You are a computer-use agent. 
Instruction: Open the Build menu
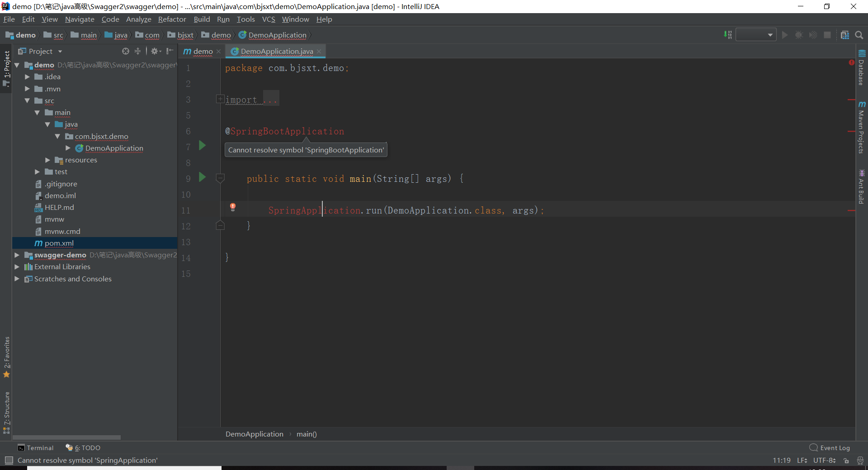[x=202, y=19]
